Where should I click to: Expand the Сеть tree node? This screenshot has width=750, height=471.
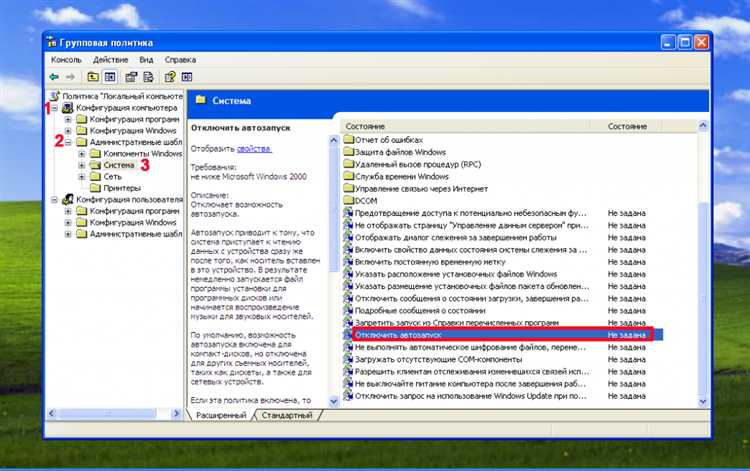point(81,176)
